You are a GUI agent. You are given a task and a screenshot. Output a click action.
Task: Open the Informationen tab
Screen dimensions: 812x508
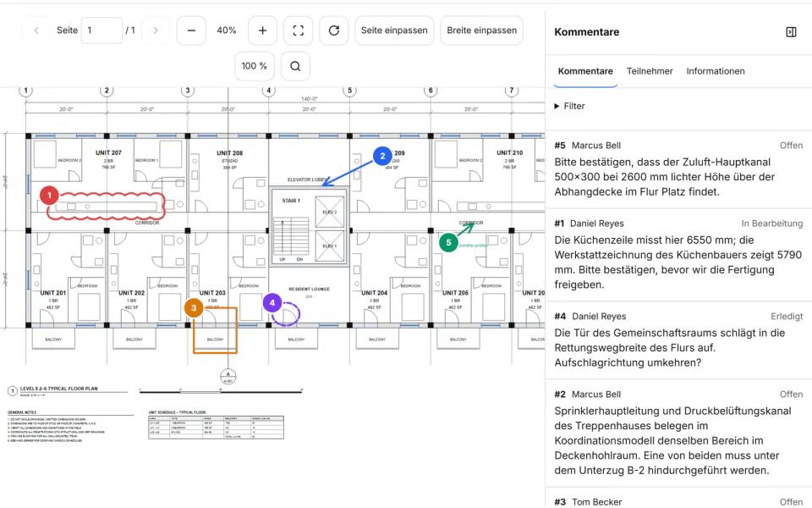pos(716,71)
